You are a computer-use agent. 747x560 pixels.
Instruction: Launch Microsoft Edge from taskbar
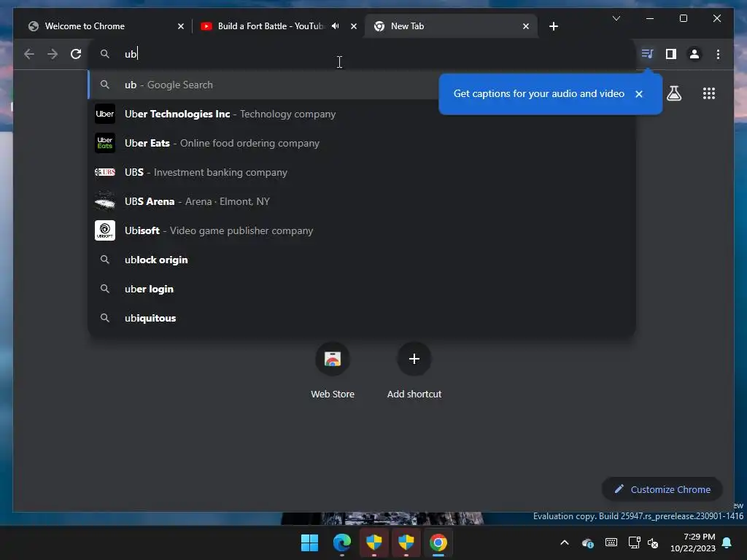tap(342, 542)
